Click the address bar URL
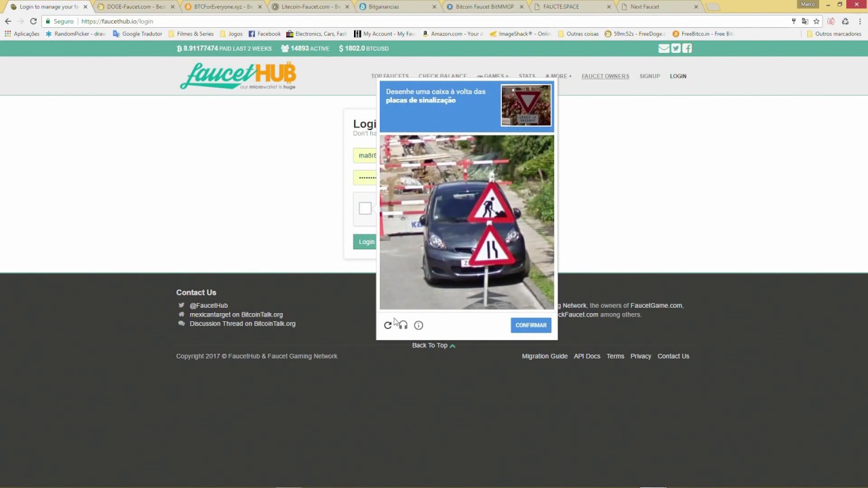The image size is (868, 488). (117, 21)
